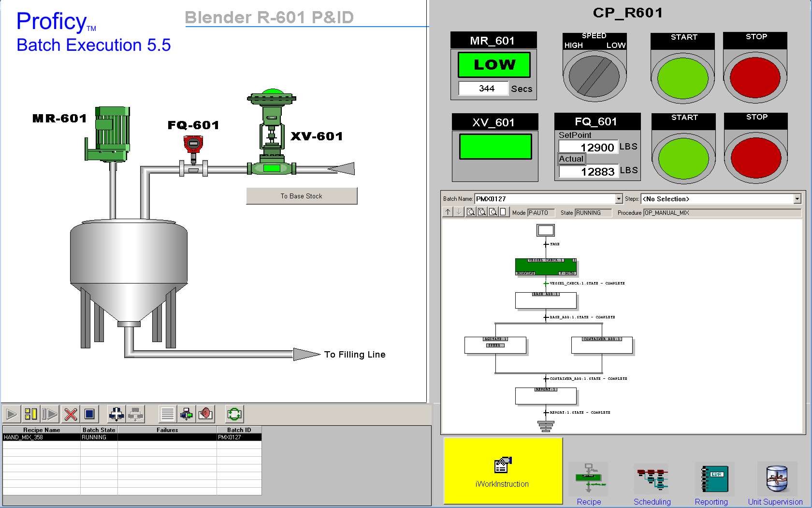Open the Steps dropdown arrow
This screenshot has width=812, height=508.
(x=797, y=199)
